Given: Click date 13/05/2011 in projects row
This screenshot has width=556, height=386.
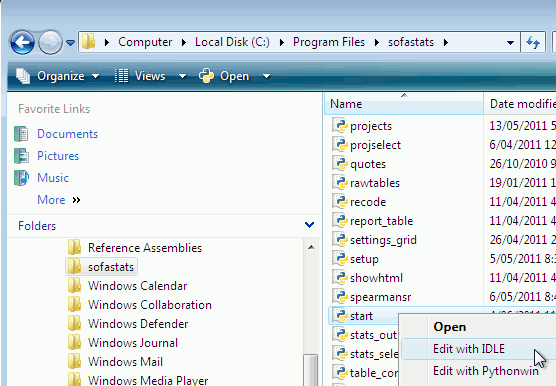Looking at the screenshot, I should click(x=518, y=126).
